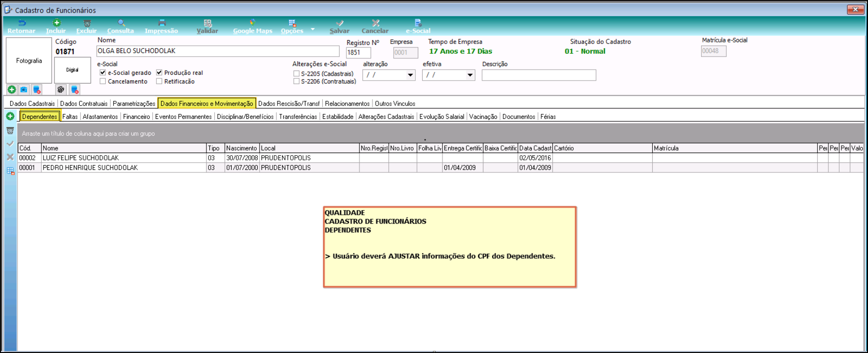This screenshot has width=868, height=353.
Task: Click the Retornar toolbar icon
Action: pos(22,23)
